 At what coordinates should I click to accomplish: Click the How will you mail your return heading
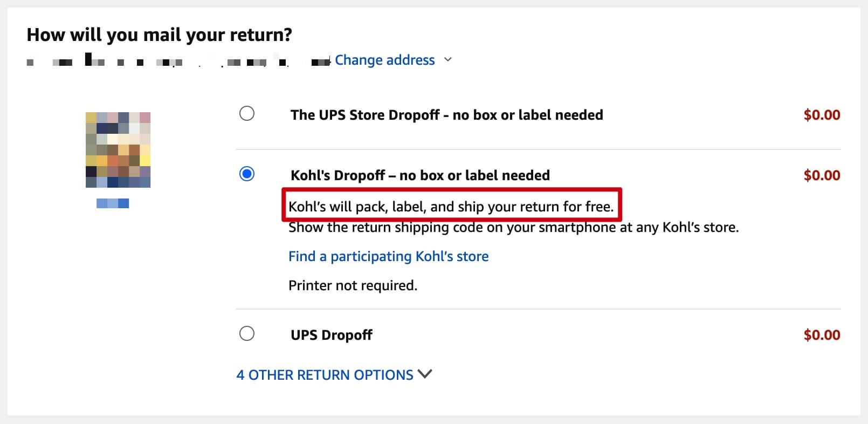pos(160,34)
